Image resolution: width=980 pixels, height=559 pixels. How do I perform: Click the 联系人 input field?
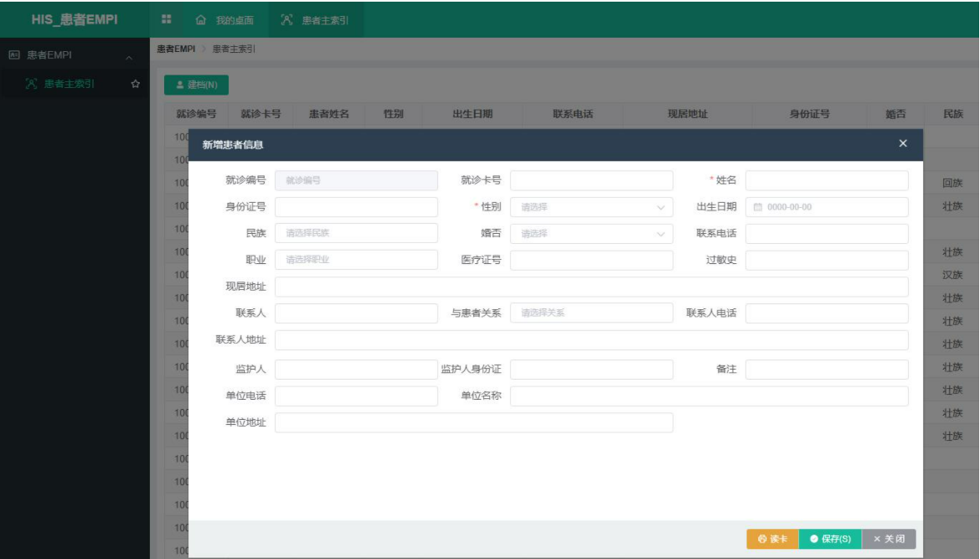356,313
